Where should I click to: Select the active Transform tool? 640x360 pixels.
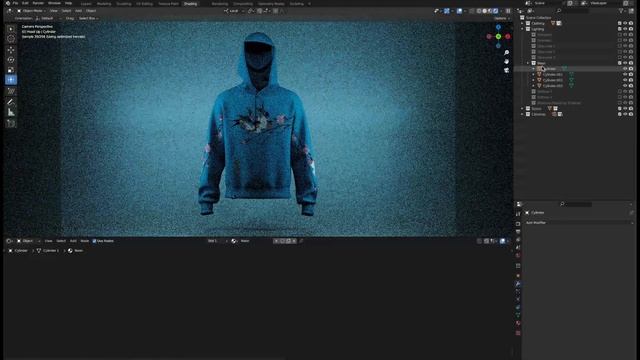coord(11,80)
